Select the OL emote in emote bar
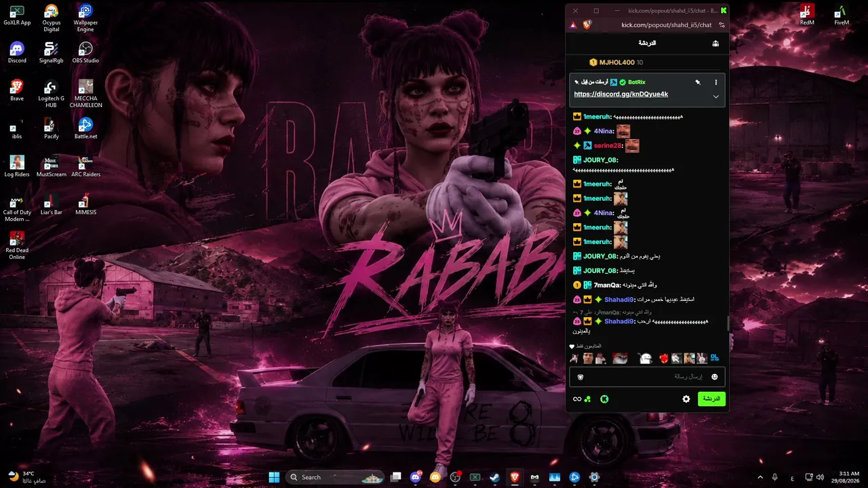868x488 pixels. pyautogui.click(x=714, y=358)
